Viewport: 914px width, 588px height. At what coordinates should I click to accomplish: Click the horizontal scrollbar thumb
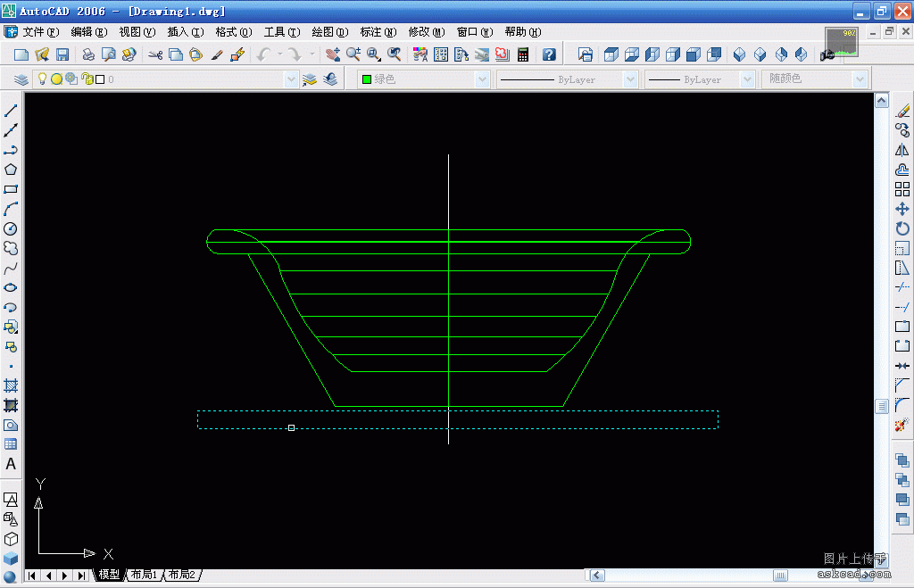(x=780, y=576)
